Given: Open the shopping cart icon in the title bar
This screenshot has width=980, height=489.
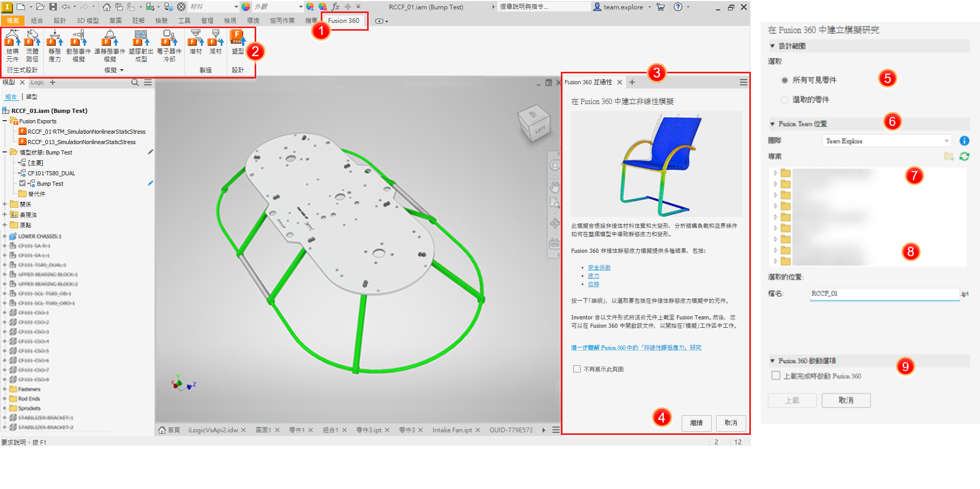Looking at the screenshot, I should click(661, 7).
